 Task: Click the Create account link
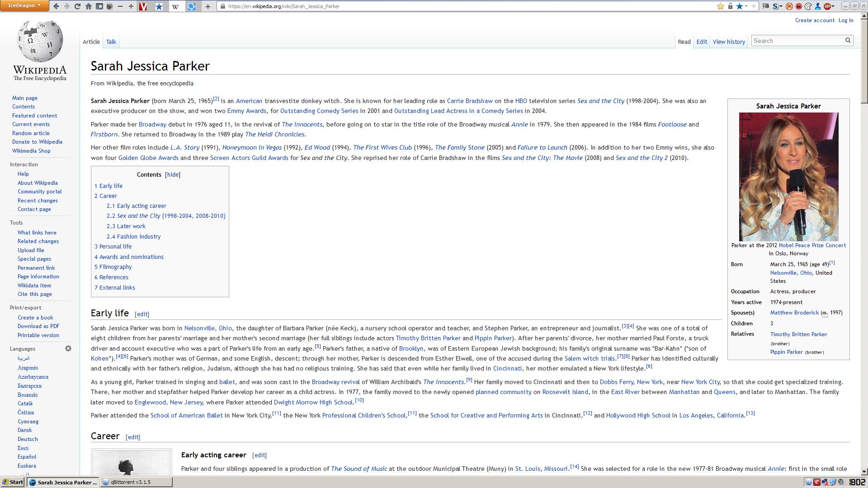pos(815,20)
